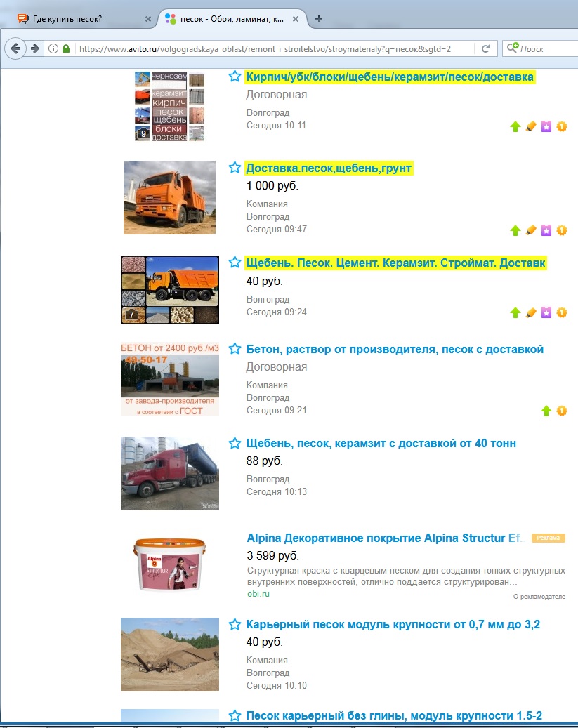This screenshot has height=728, width=578.
Task: Click the '3 599 руб.' price text
Action: 272,555
